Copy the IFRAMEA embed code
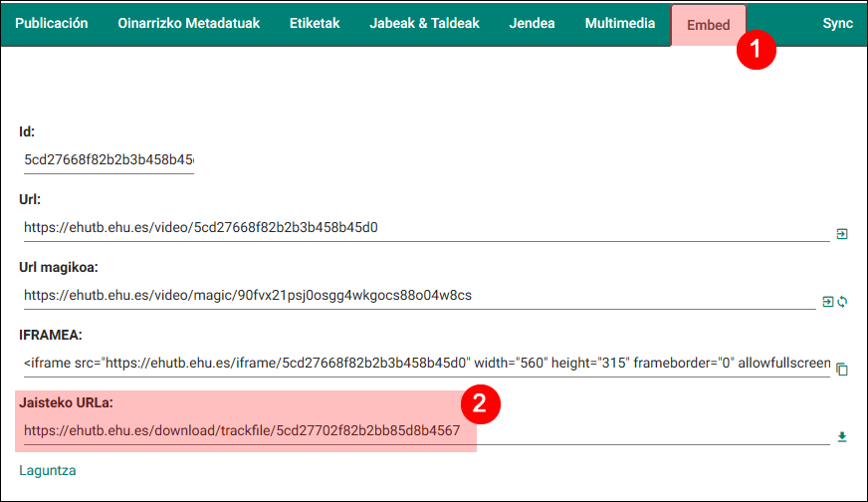Image resolution: width=868 pixels, height=502 pixels. pyautogui.click(x=842, y=369)
